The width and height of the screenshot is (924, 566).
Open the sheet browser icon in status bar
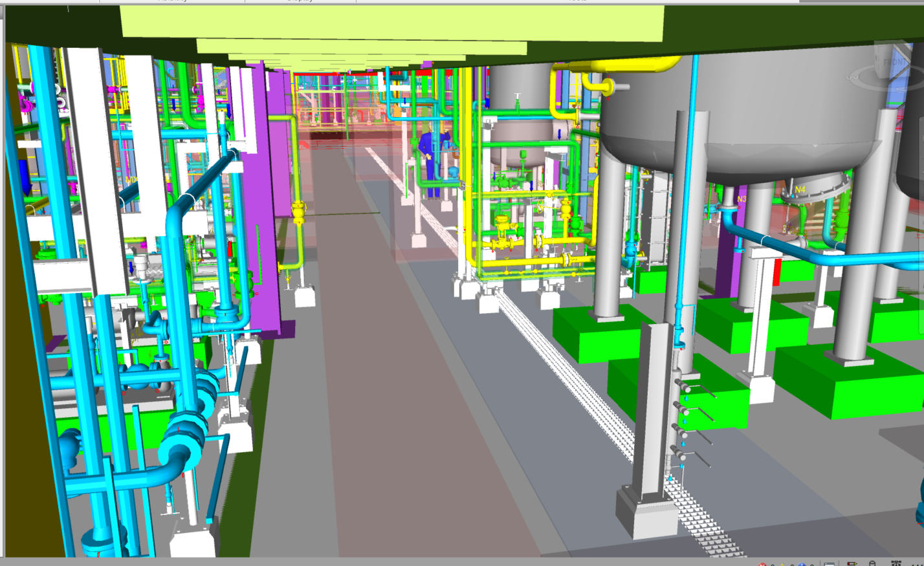[830, 564]
